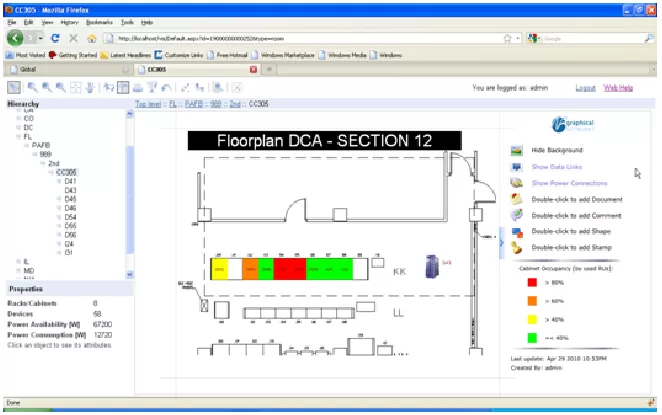This screenshot has height=415, width=662.
Task: Collapse the PAFB tree node
Action: coord(27,145)
